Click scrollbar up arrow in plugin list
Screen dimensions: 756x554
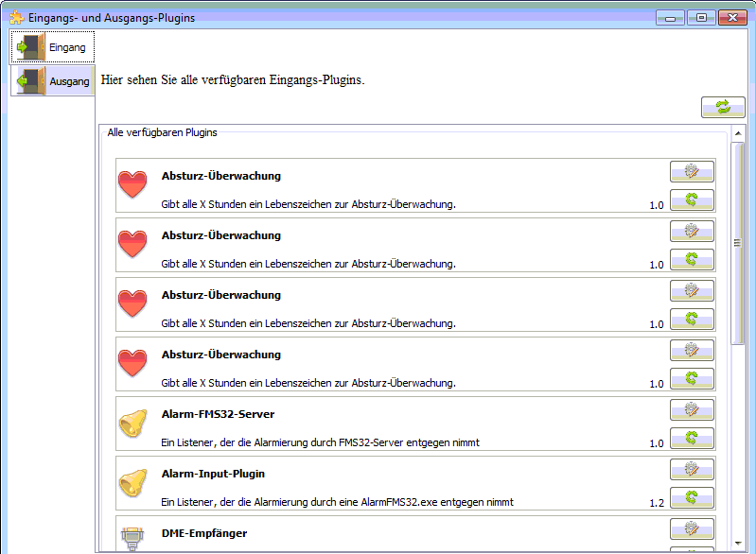737,134
